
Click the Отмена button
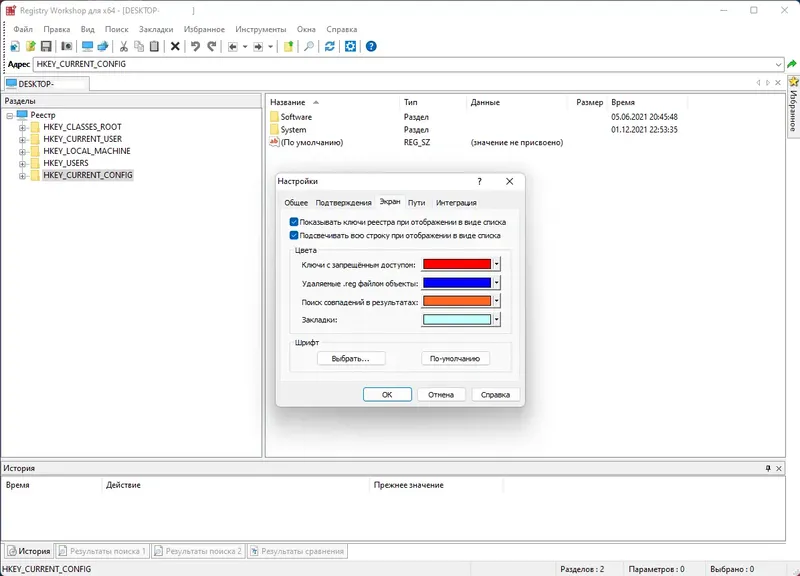tap(441, 394)
